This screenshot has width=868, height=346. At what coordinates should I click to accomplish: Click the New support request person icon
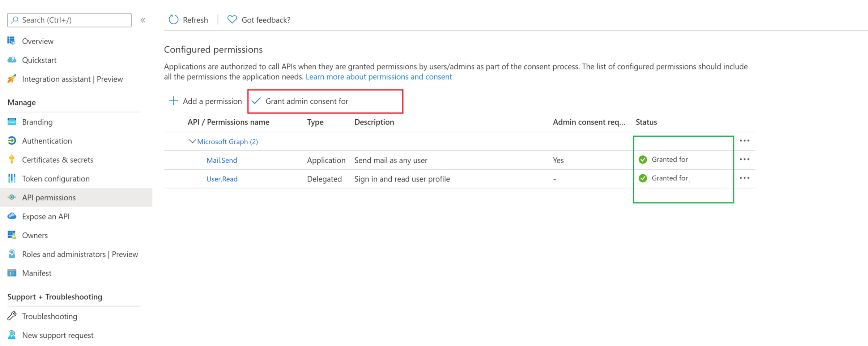click(x=12, y=335)
